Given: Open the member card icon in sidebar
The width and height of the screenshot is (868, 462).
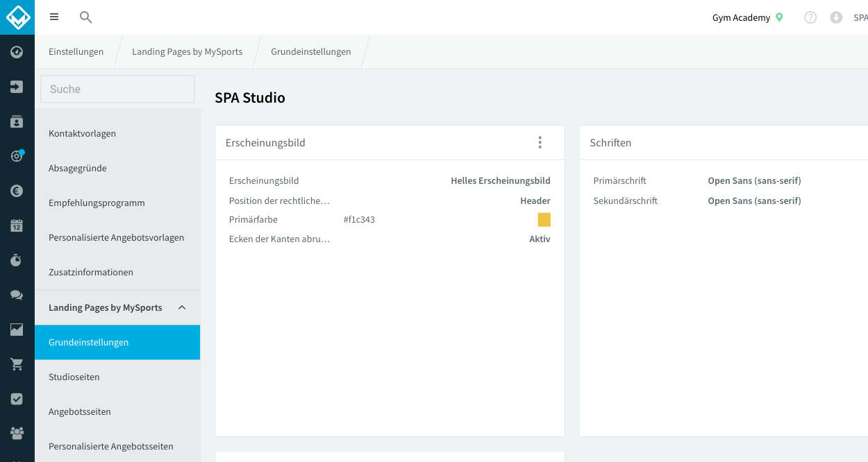Looking at the screenshot, I should tap(17, 121).
